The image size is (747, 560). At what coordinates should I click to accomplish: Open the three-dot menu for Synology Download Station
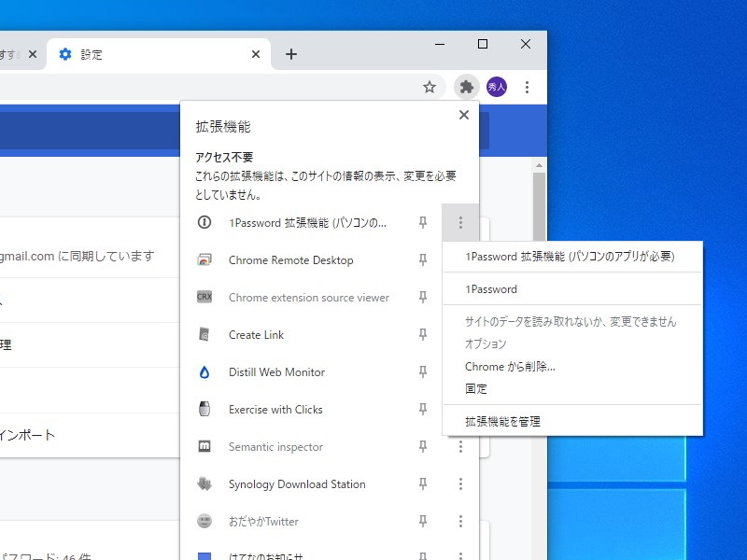pos(460,484)
